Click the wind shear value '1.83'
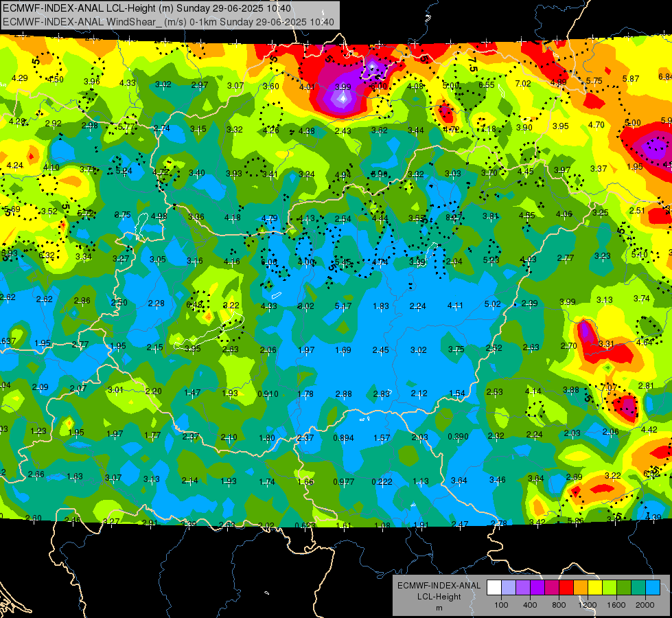The height and width of the screenshot is (618, 672). click(380, 306)
